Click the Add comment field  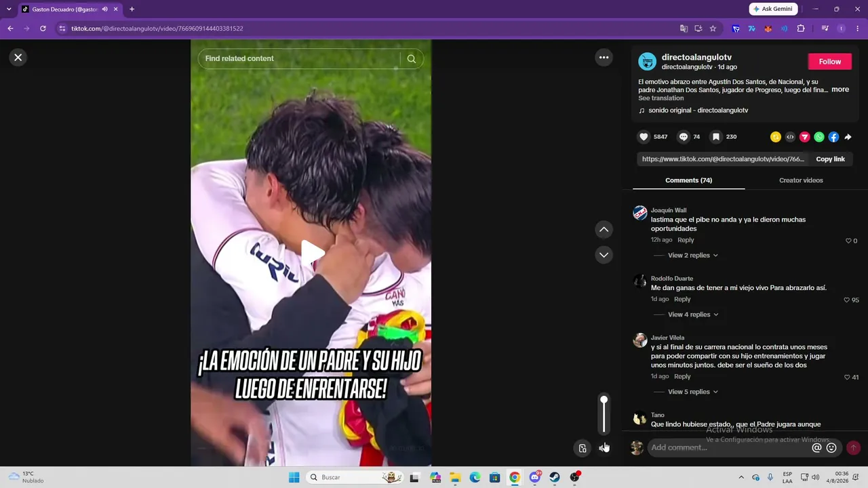pyautogui.click(x=729, y=447)
